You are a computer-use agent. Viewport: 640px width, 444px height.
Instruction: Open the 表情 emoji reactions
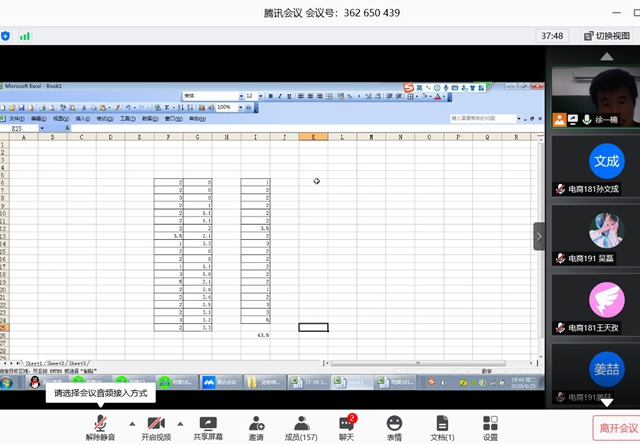pyautogui.click(x=394, y=426)
